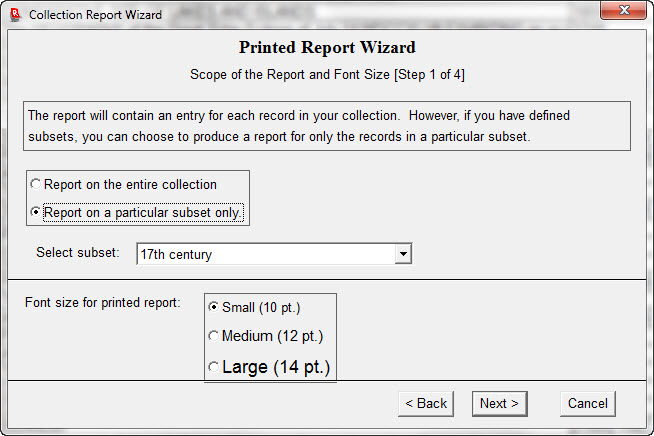This screenshot has width=654, height=436.
Task: Click the 'Step 1 of 4' subtitle text
Action: tap(327, 75)
